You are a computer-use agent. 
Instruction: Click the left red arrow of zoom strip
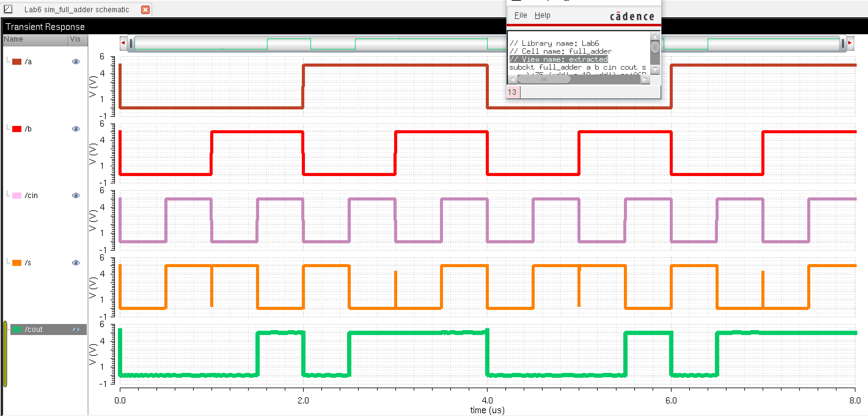(123, 43)
